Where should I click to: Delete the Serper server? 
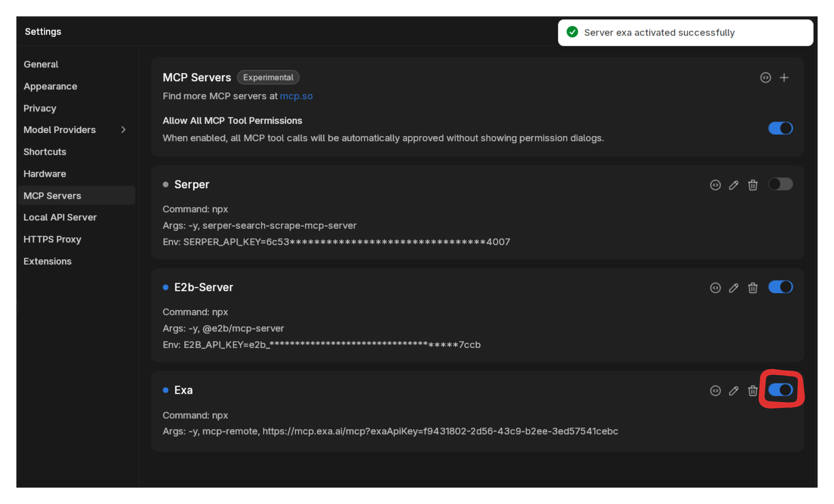753,185
